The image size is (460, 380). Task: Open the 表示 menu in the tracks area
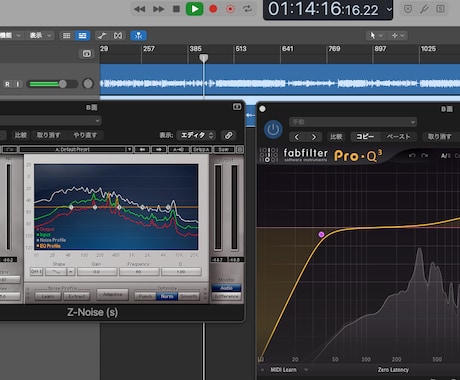pyautogui.click(x=41, y=35)
